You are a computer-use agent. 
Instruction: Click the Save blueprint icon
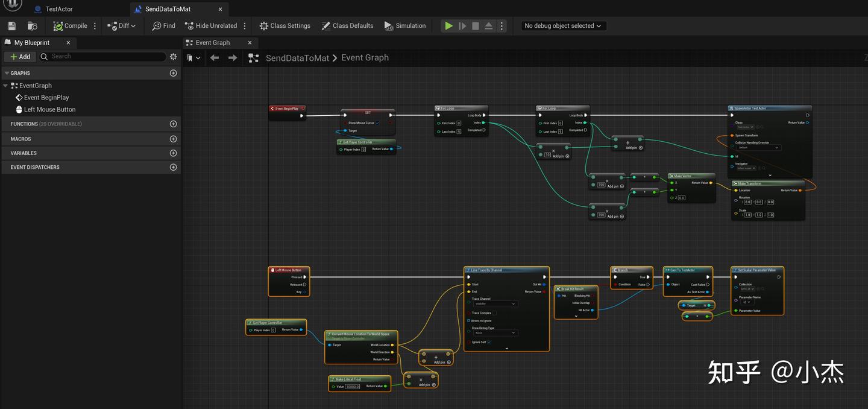[11, 26]
